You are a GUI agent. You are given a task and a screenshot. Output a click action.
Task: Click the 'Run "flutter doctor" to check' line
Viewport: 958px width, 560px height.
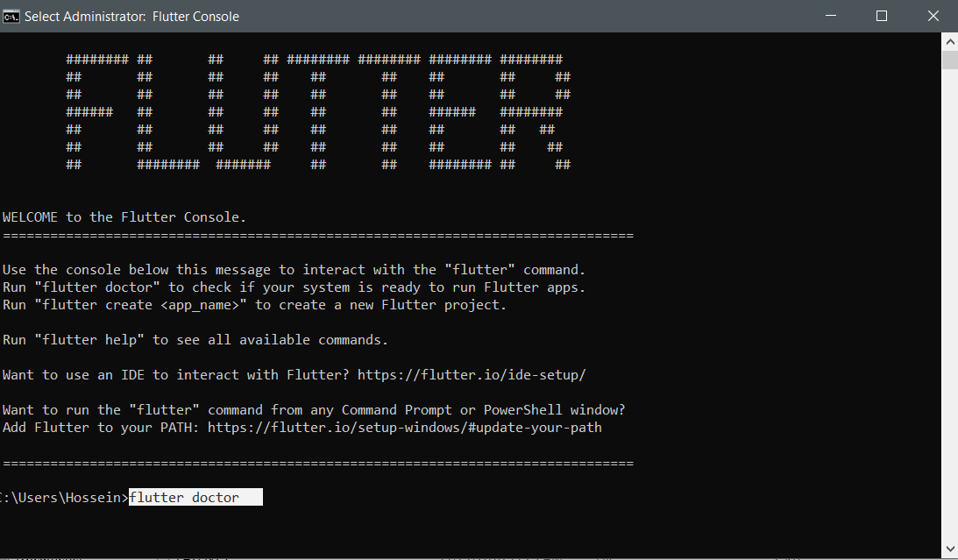click(x=294, y=287)
